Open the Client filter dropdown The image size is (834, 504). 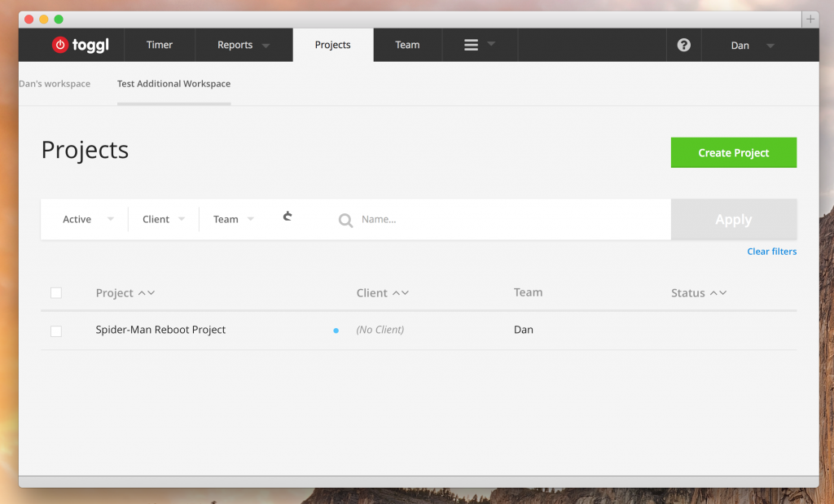[x=164, y=219]
